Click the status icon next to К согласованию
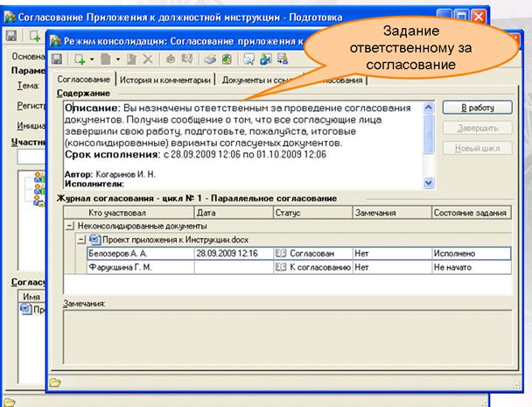532x407 pixels. coord(281,268)
